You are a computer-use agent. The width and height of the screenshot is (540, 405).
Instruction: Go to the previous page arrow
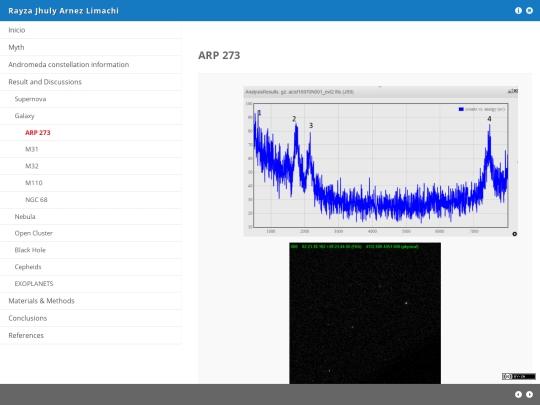coord(518,394)
